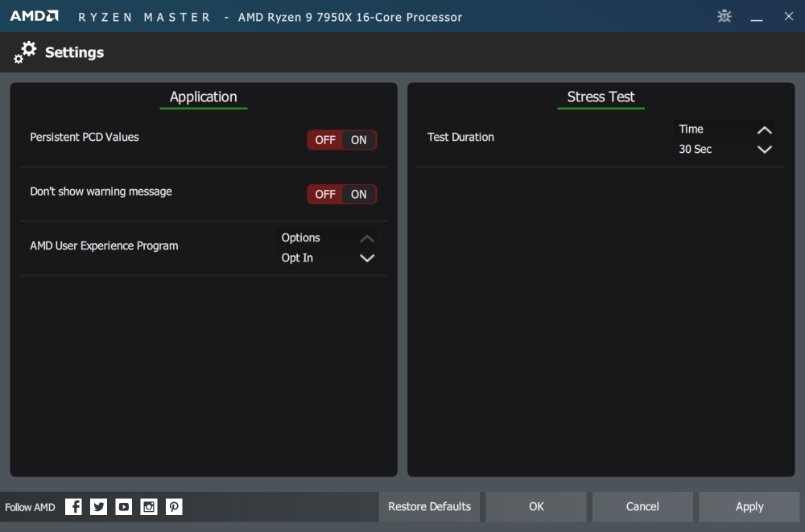
Task: Select the 30 Sec duration value
Action: click(x=696, y=150)
